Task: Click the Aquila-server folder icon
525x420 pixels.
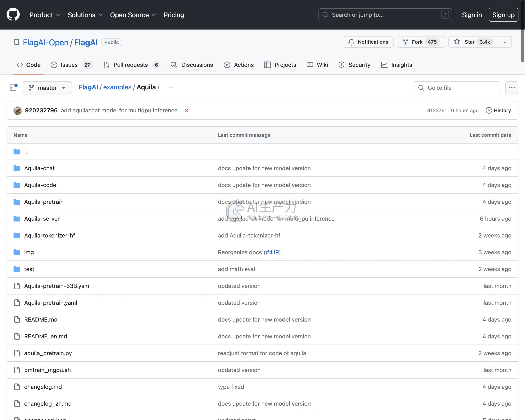Action: coord(17,219)
